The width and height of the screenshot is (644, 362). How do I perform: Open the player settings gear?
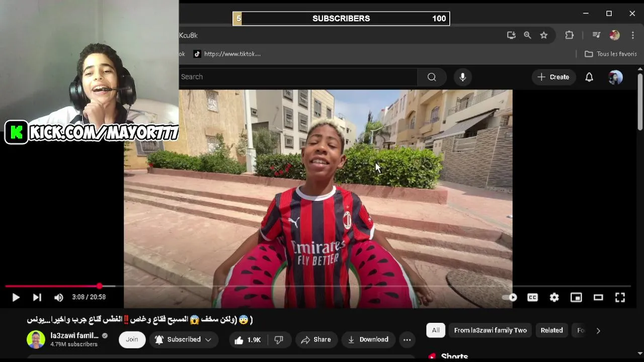click(554, 298)
